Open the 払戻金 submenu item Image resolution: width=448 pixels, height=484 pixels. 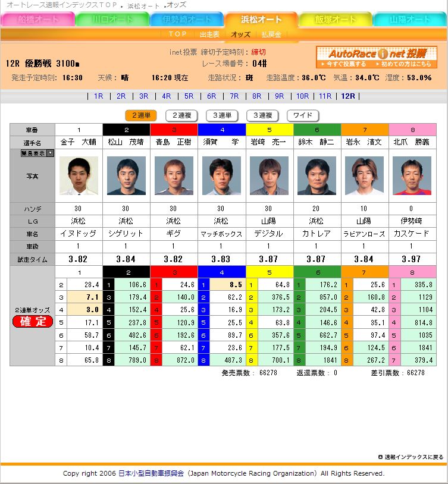pyautogui.click(x=271, y=34)
